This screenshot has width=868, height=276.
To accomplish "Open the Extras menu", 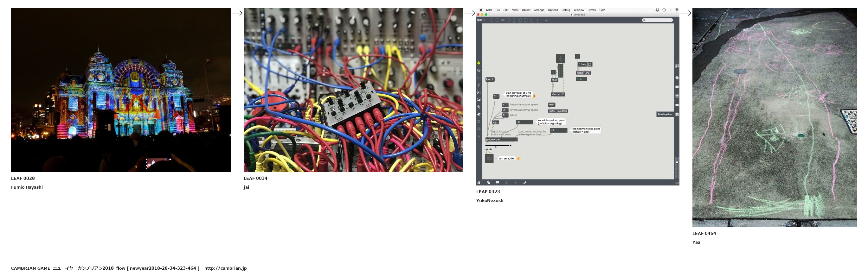I will pyautogui.click(x=592, y=10).
